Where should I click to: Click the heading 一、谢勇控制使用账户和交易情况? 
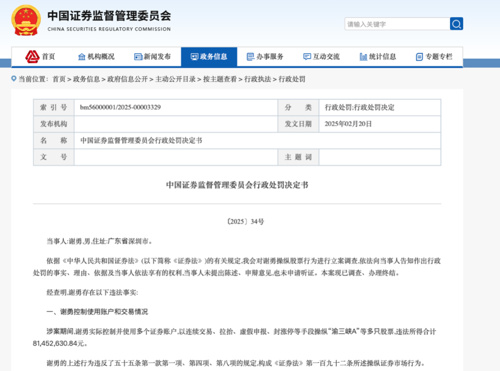tap(97, 312)
